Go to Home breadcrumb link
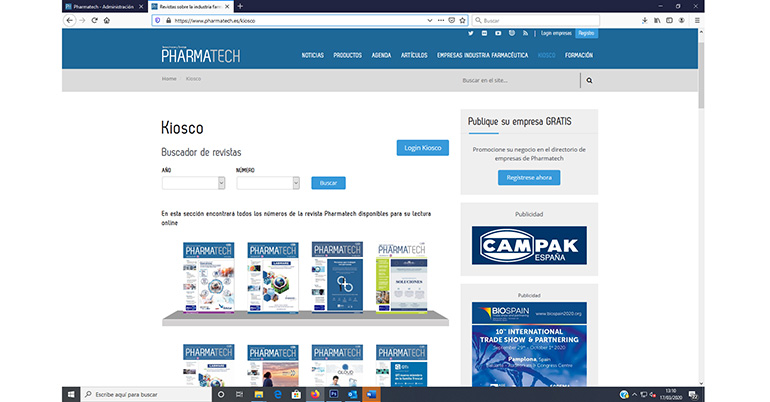This screenshot has width=770, height=402. tap(169, 79)
